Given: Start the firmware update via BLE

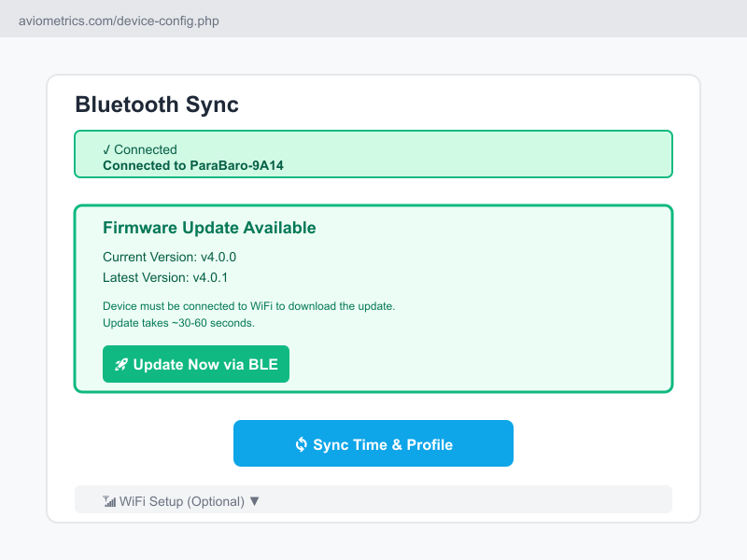Looking at the screenshot, I should (x=196, y=364).
